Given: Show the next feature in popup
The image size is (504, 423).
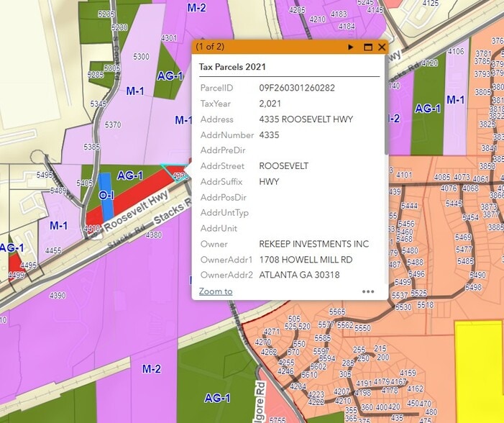Looking at the screenshot, I should pos(351,47).
